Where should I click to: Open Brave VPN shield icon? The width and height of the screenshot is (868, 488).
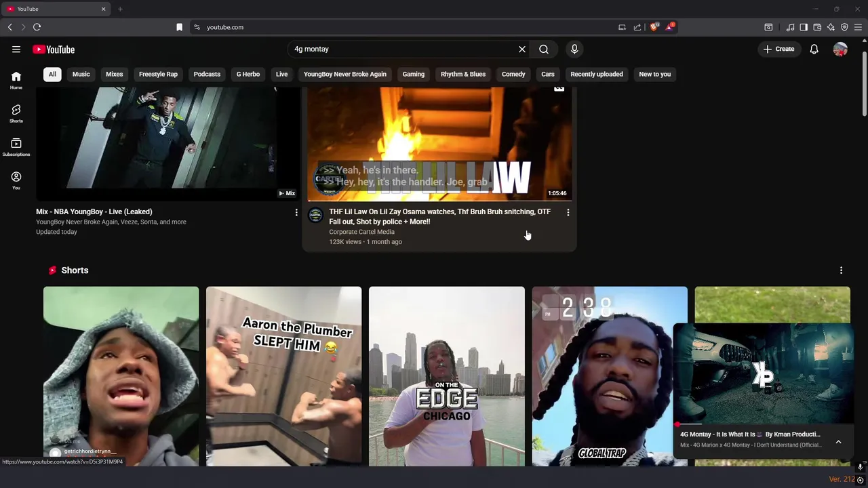tap(844, 27)
